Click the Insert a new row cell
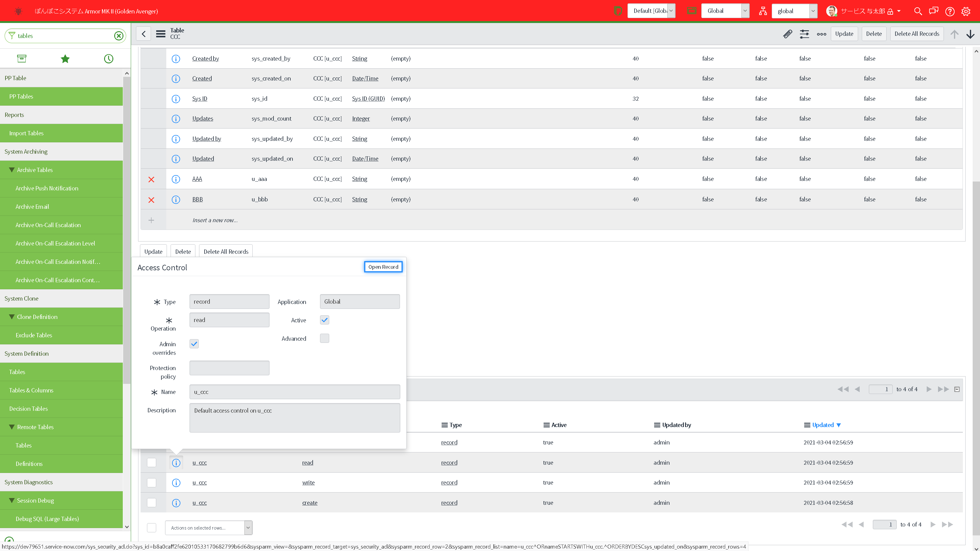Image resolution: width=980 pixels, height=551 pixels. pos(215,220)
